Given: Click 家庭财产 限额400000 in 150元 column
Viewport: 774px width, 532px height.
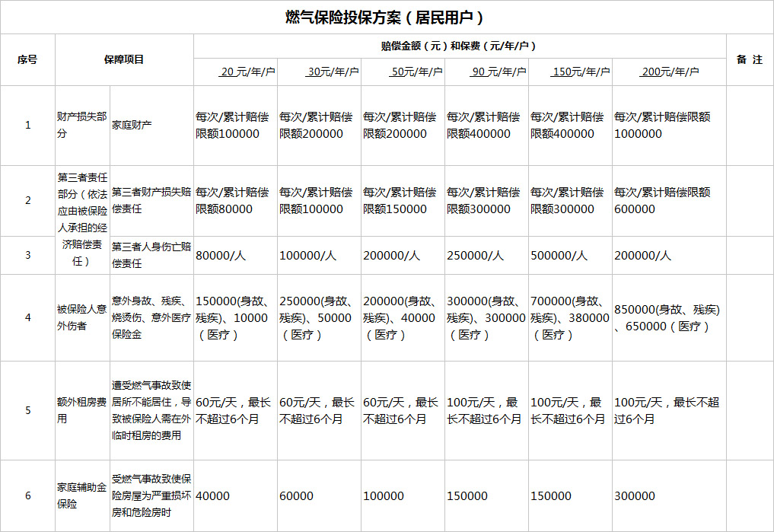Looking at the screenshot, I should point(571,126).
